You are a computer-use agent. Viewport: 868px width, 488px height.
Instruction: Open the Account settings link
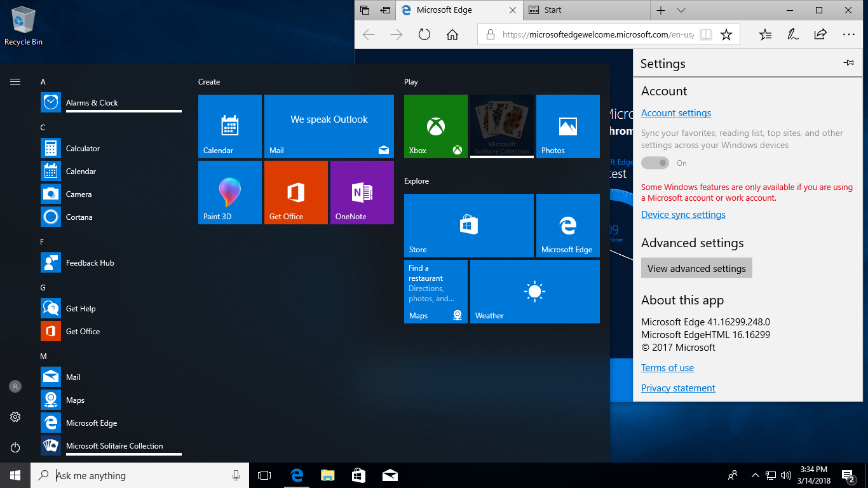tap(676, 113)
